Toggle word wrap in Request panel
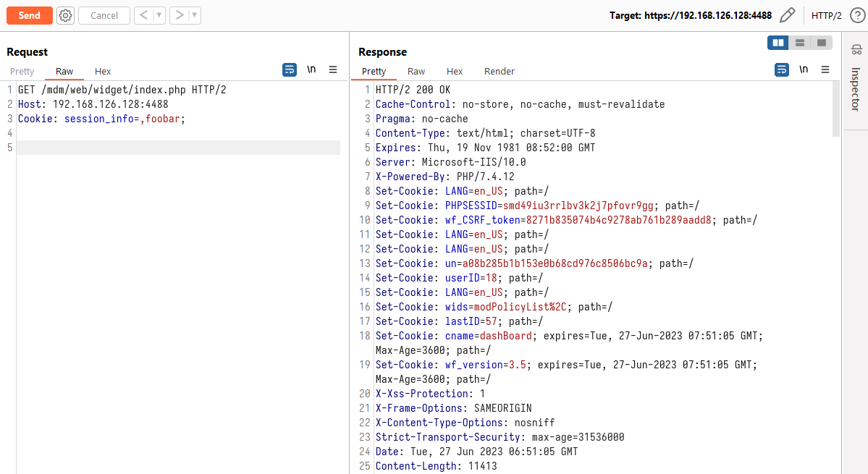This screenshot has height=474, width=868. coord(290,69)
